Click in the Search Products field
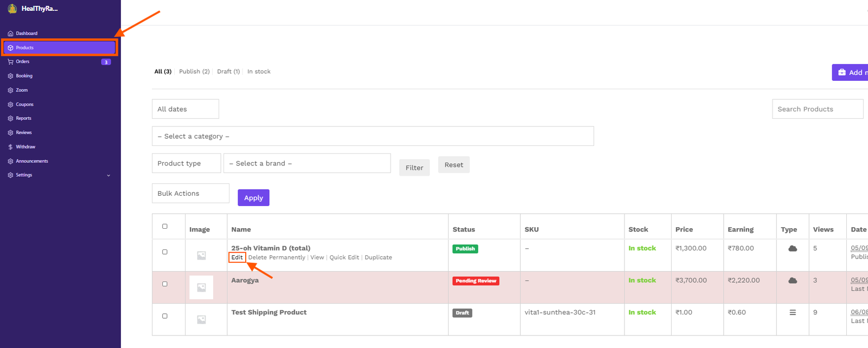 (818, 109)
